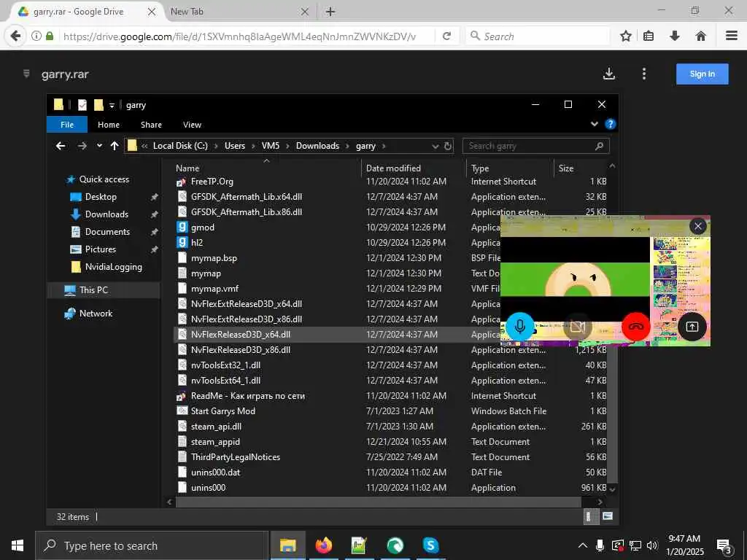Open a new browser tab
Viewport: 747px width, 560px height.
click(330, 12)
